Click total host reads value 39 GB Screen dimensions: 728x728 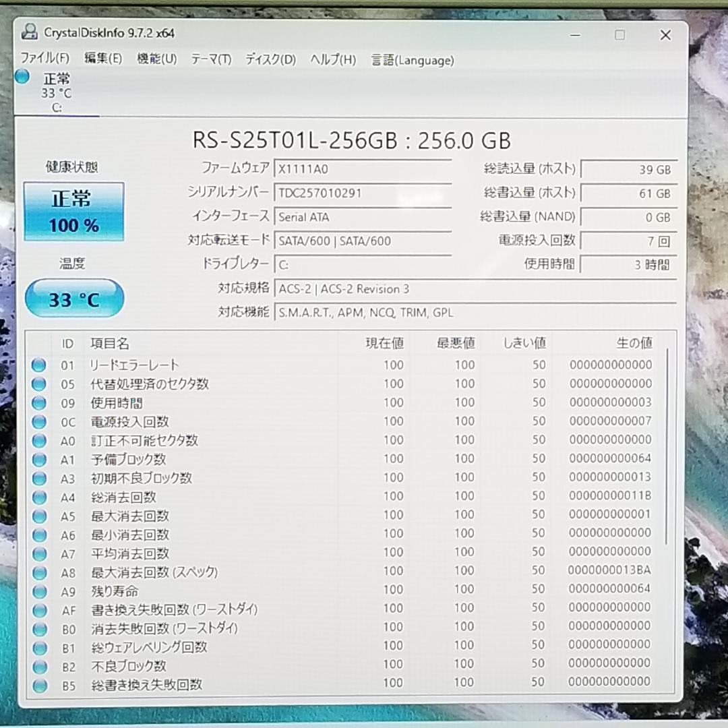(x=629, y=169)
